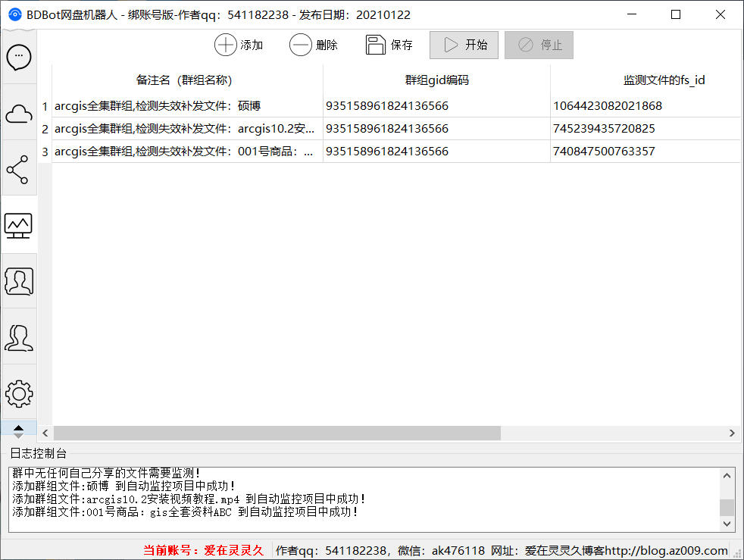Select the file monitoring panel icon
Screen dimensions: 744x560
tap(19, 225)
